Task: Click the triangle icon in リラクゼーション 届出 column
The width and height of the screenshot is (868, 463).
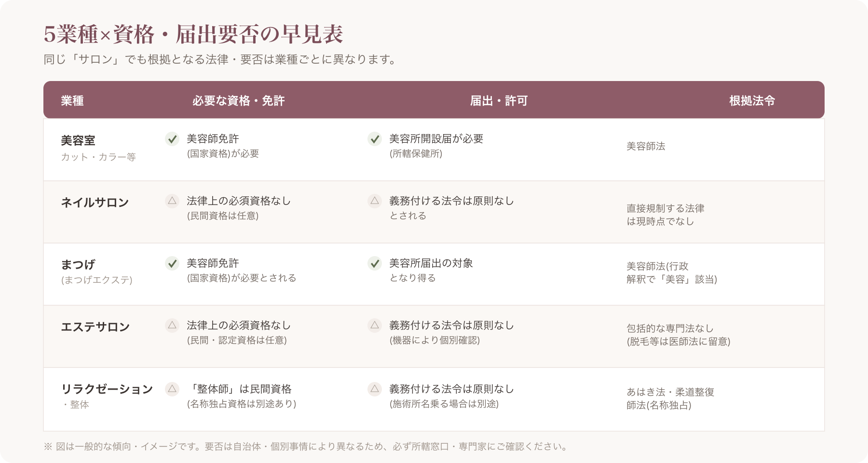Action: [375, 389]
